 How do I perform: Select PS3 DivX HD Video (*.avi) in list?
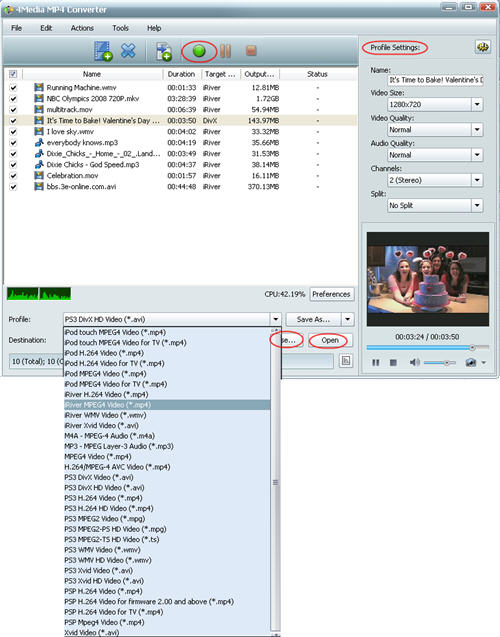pyautogui.click(x=167, y=488)
